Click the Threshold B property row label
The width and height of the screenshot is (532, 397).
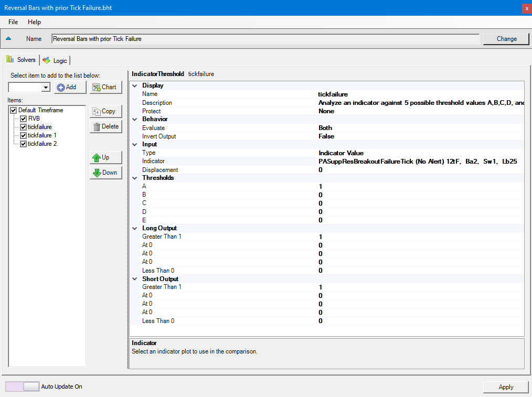click(x=144, y=195)
